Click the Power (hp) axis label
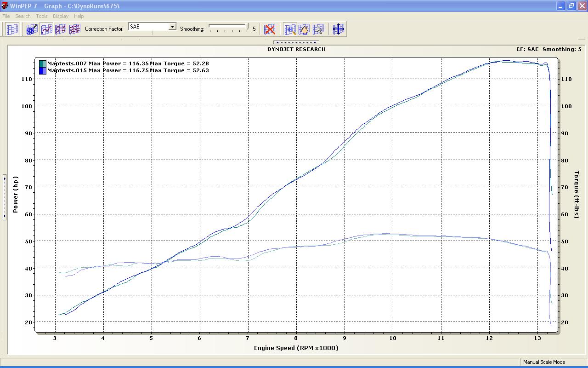Viewport: 588px width, 368px height. [x=16, y=195]
